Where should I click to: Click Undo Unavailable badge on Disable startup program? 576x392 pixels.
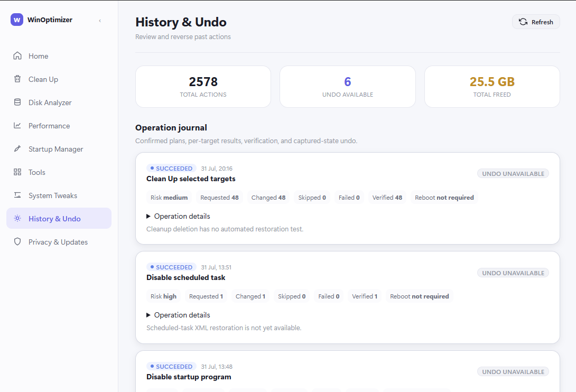click(513, 371)
